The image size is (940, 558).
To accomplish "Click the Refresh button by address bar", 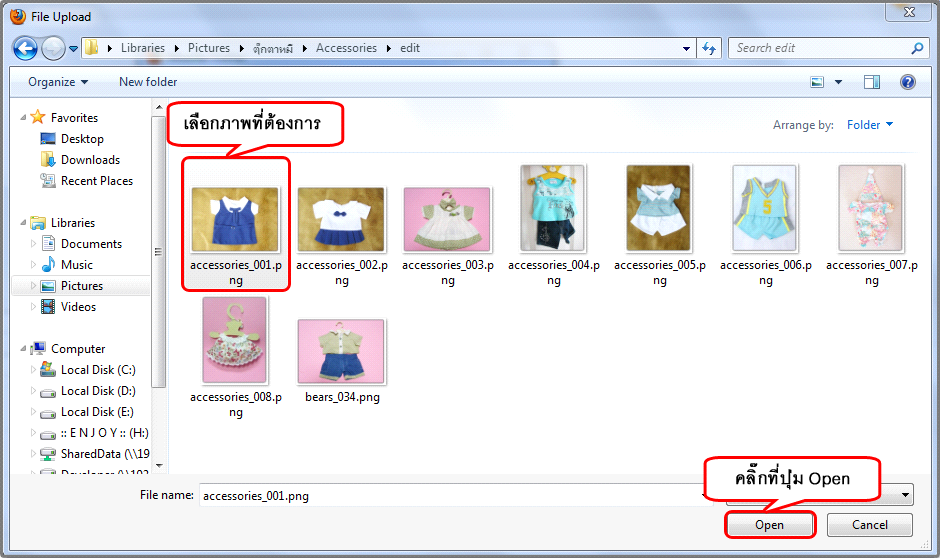I will (709, 48).
